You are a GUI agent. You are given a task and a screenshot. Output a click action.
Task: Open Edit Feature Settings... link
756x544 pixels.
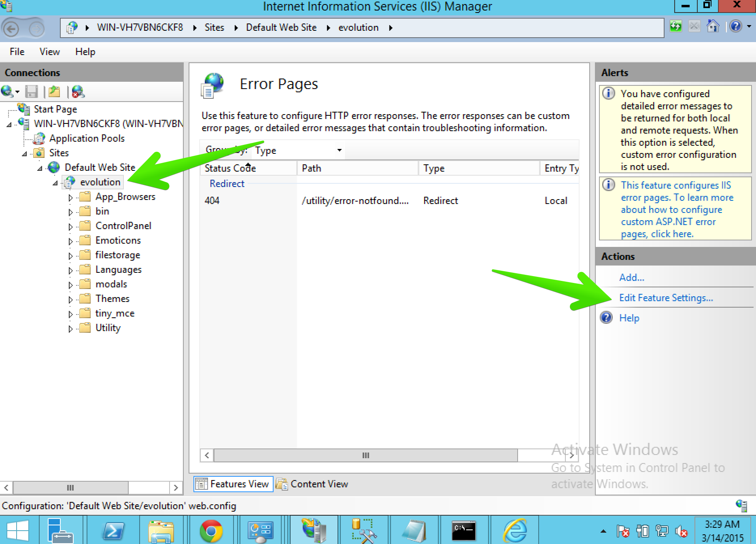coord(666,297)
